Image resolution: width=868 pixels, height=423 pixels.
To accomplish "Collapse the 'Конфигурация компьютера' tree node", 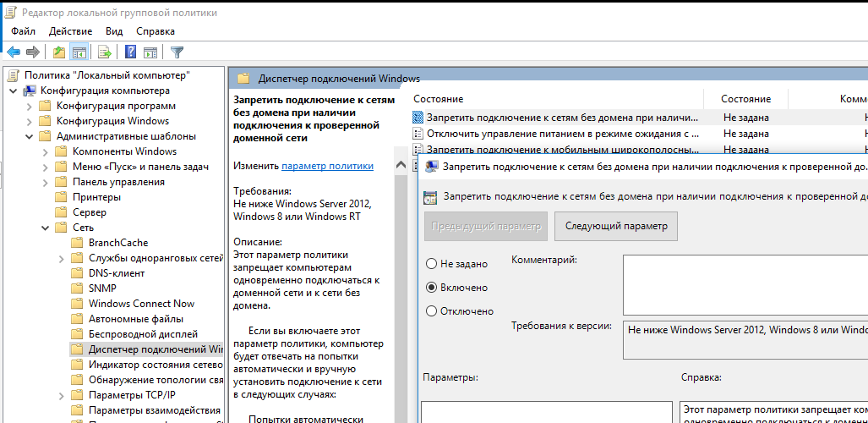I will click(x=13, y=91).
